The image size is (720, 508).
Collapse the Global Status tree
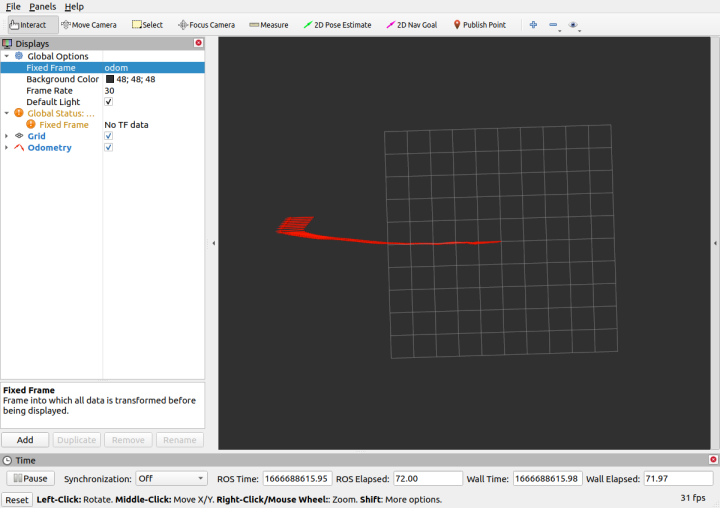6,113
